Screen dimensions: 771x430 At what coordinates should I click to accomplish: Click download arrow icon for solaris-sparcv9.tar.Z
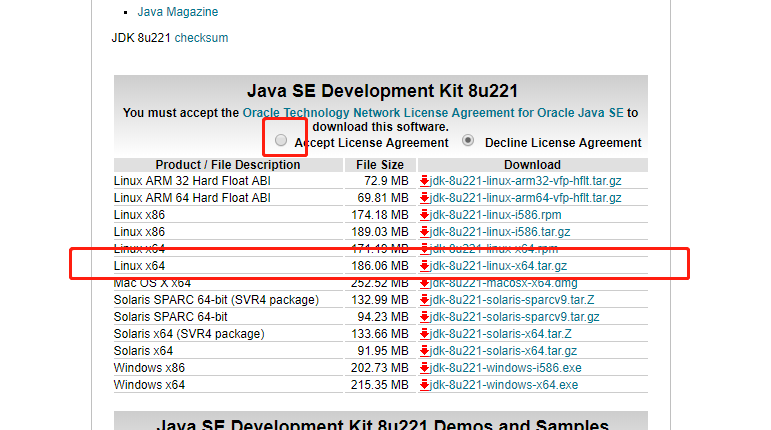click(424, 300)
